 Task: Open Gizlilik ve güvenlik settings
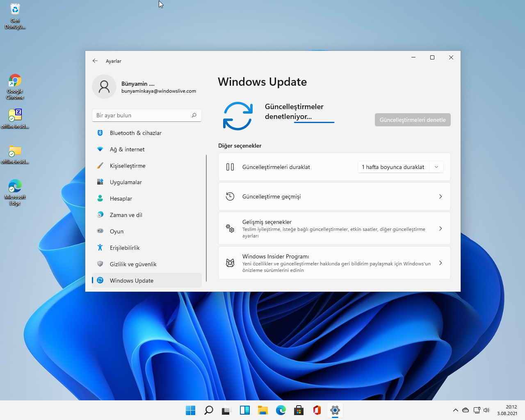pos(147,264)
